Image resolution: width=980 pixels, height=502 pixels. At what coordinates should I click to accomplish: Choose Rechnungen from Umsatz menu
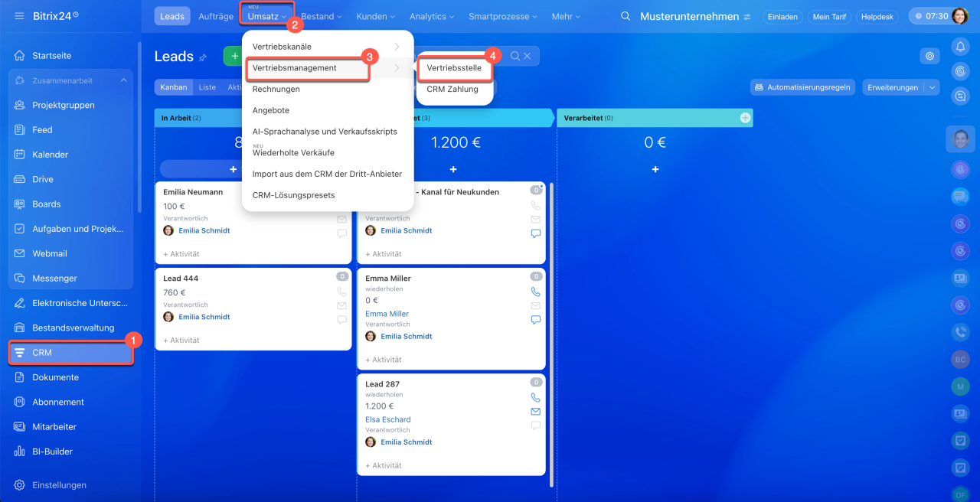coord(276,89)
